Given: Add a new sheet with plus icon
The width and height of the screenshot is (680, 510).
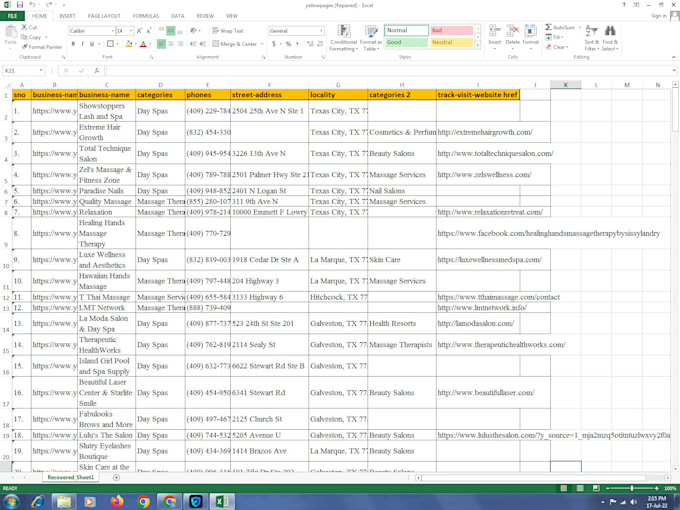Looking at the screenshot, I should [x=116, y=477].
